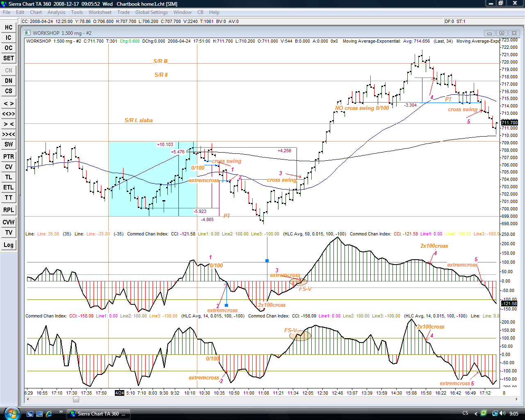Screen dimensions: 525x420
Task: Click the HC button in left toolbar
Action: (x=9, y=27)
